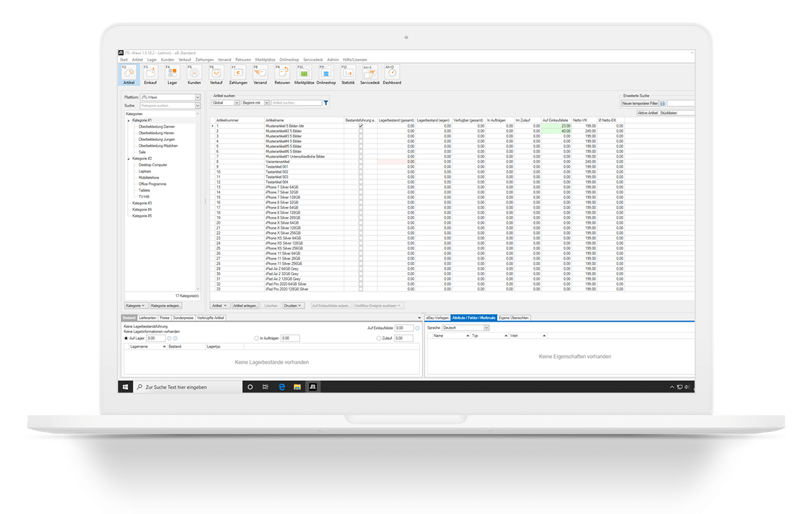Open the Statistik chart icon
Image resolution: width=812 pixels, height=514 pixels.
coord(348,74)
